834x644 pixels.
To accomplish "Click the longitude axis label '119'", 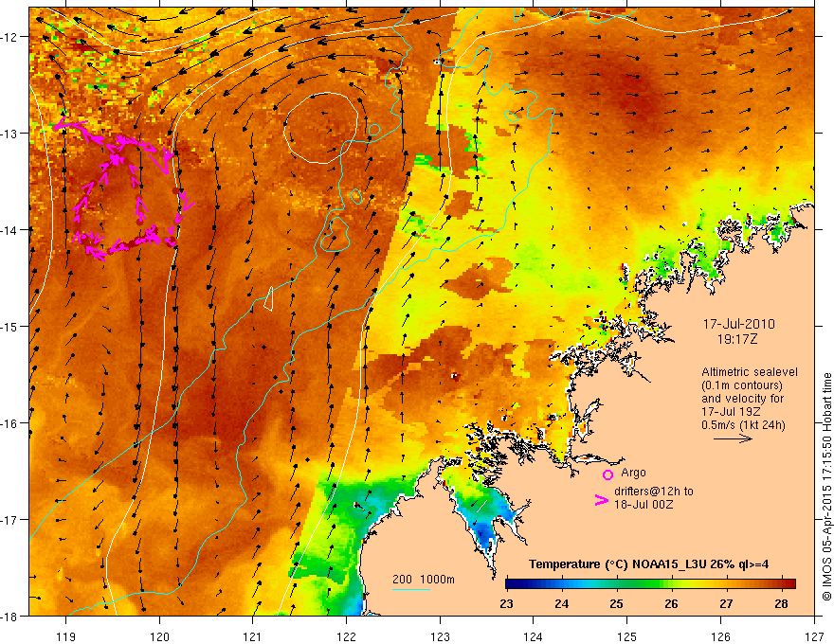I will (x=66, y=636).
